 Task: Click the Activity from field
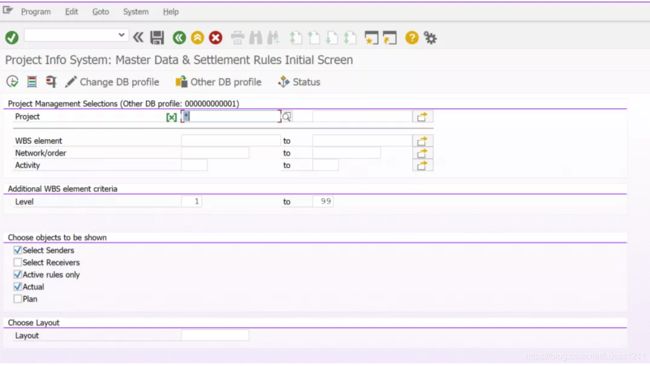(194, 165)
